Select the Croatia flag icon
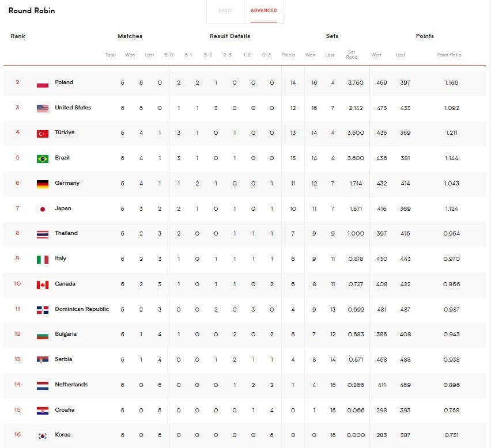The image size is (491, 448). click(42, 410)
